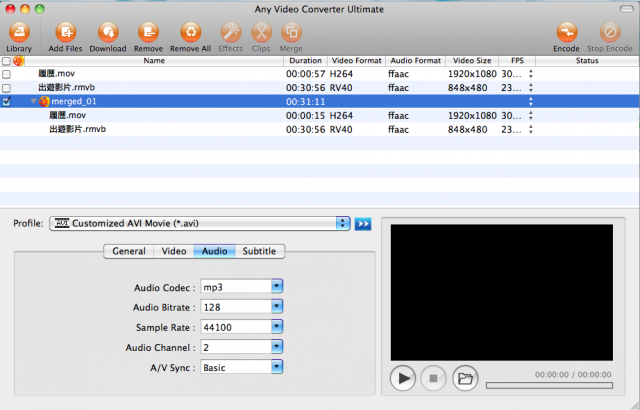Uncheck the merged_01 row checkbox
The height and width of the screenshot is (410, 640).
(6, 102)
